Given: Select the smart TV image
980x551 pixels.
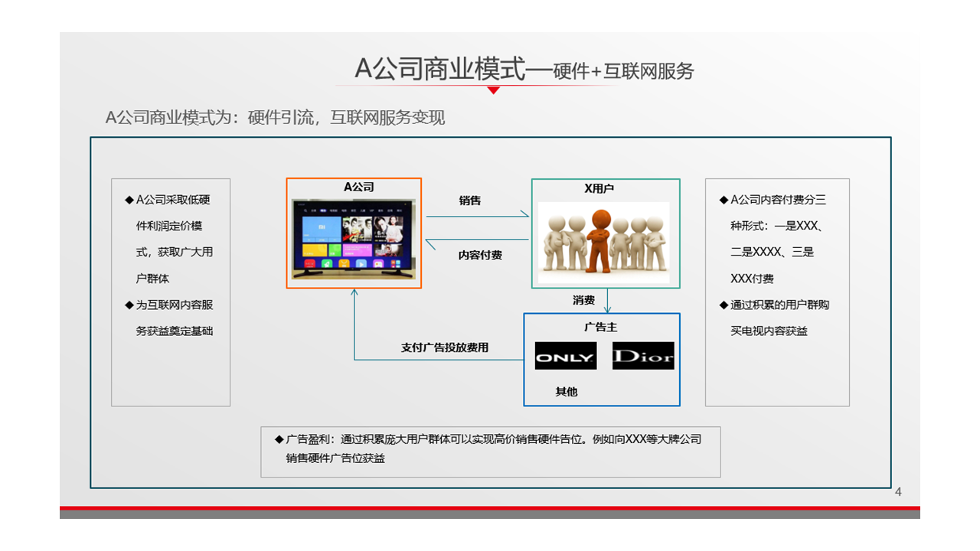Looking at the screenshot, I should tap(354, 239).
